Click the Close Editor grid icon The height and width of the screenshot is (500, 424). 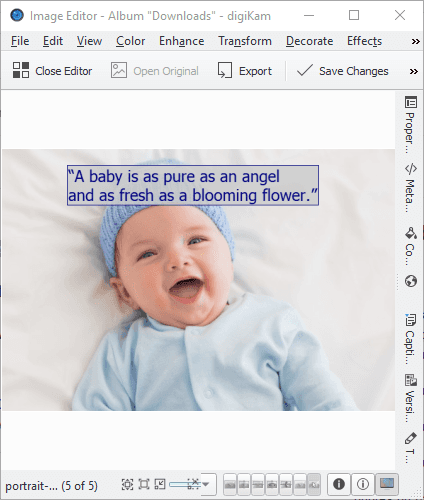coord(21,70)
